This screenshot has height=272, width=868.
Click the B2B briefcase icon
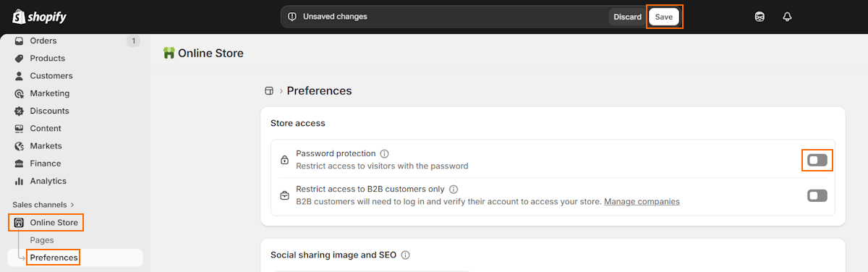click(284, 195)
